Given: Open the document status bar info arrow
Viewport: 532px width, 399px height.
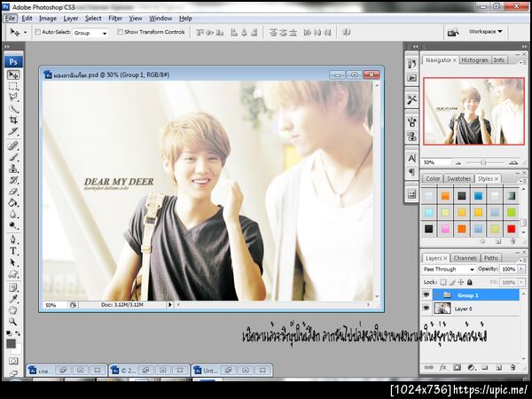Looking at the screenshot, I should (x=169, y=305).
